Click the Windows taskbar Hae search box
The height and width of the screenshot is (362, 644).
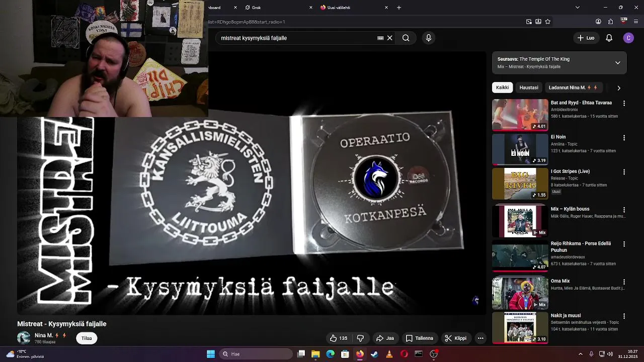[257, 354]
